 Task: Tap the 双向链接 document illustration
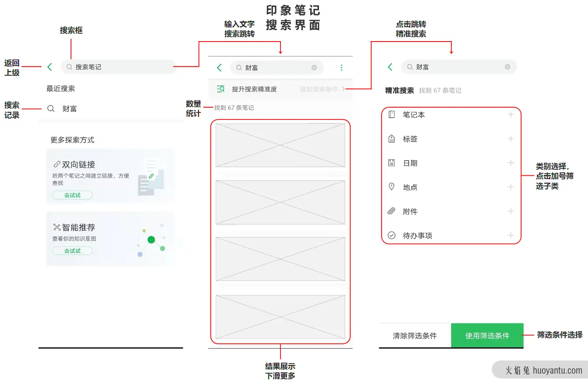click(x=151, y=177)
